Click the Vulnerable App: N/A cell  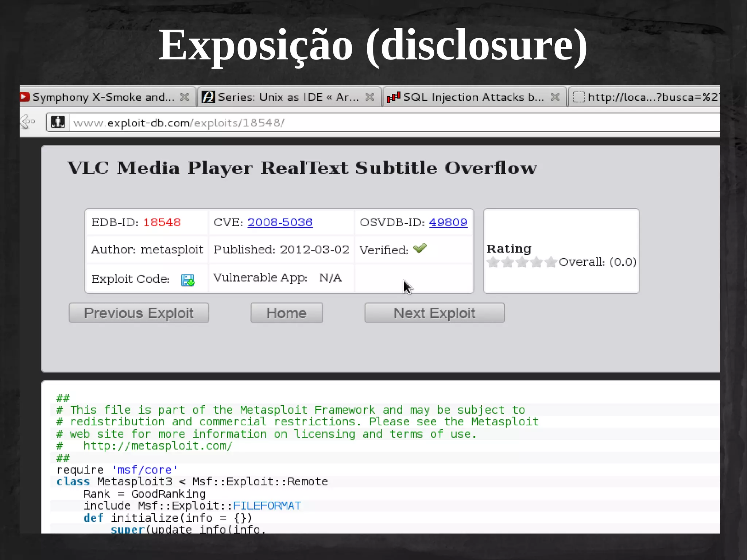point(281,278)
